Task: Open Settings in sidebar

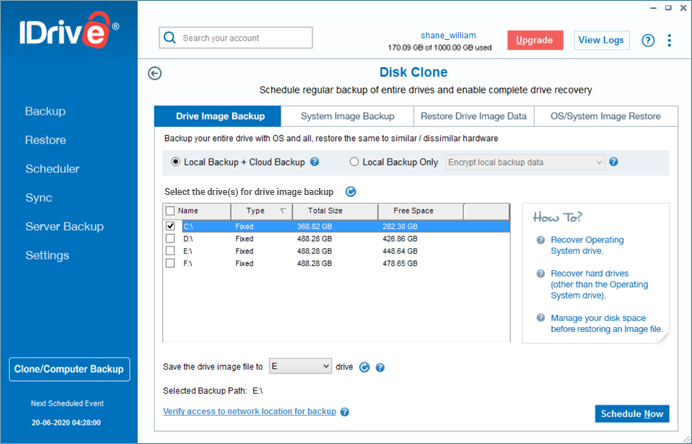Action: pyautogui.click(x=47, y=256)
